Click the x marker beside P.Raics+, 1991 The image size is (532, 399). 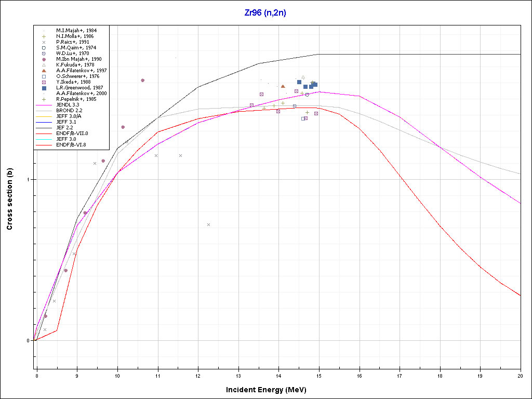coord(44,42)
